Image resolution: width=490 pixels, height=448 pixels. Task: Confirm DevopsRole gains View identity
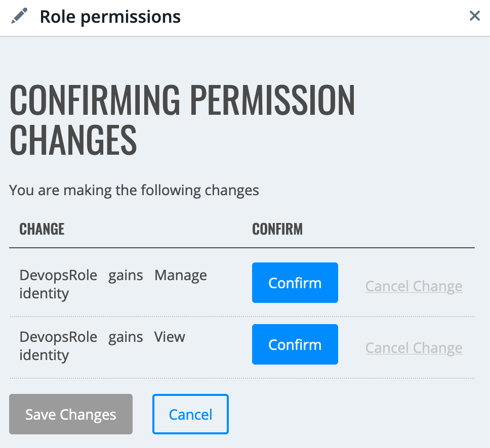(x=295, y=344)
